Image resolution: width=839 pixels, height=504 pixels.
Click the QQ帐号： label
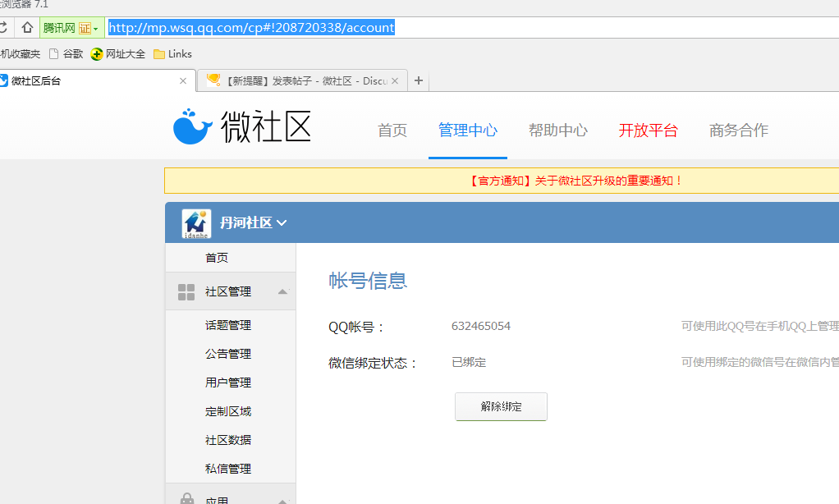tap(356, 327)
